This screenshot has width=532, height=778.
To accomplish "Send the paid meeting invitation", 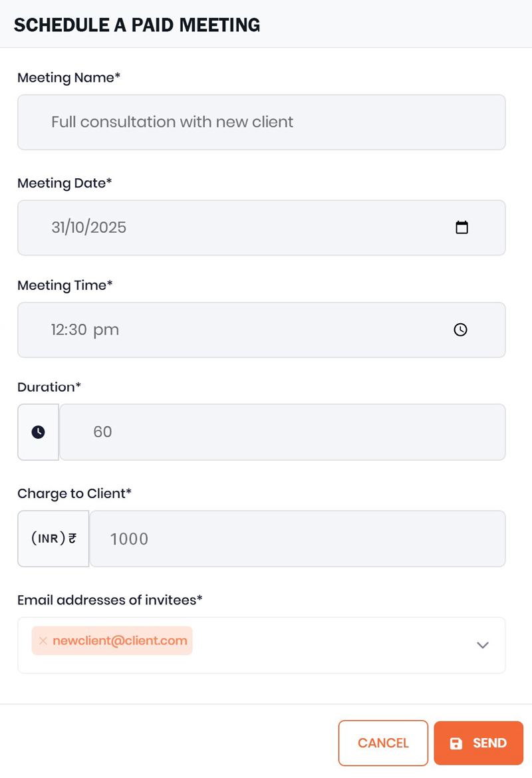I will point(478,743).
